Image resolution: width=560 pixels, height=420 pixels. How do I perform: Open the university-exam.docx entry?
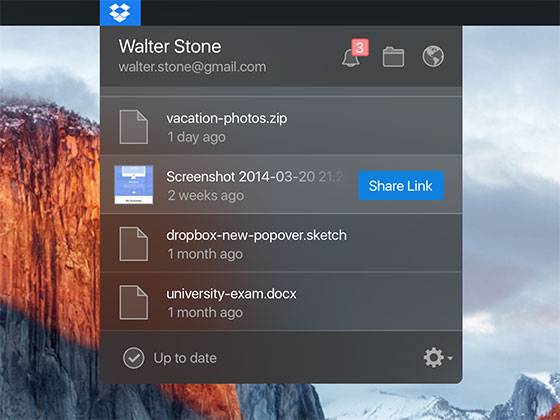click(x=281, y=302)
